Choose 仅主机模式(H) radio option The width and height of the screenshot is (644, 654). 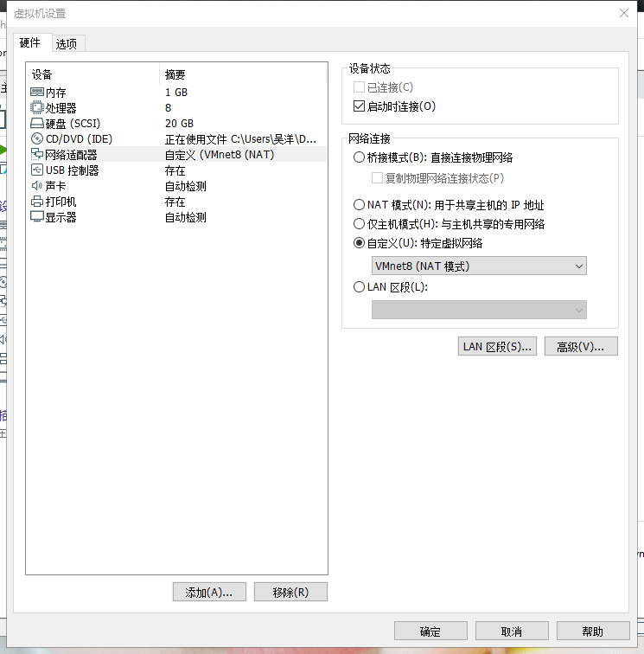(x=359, y=224)
